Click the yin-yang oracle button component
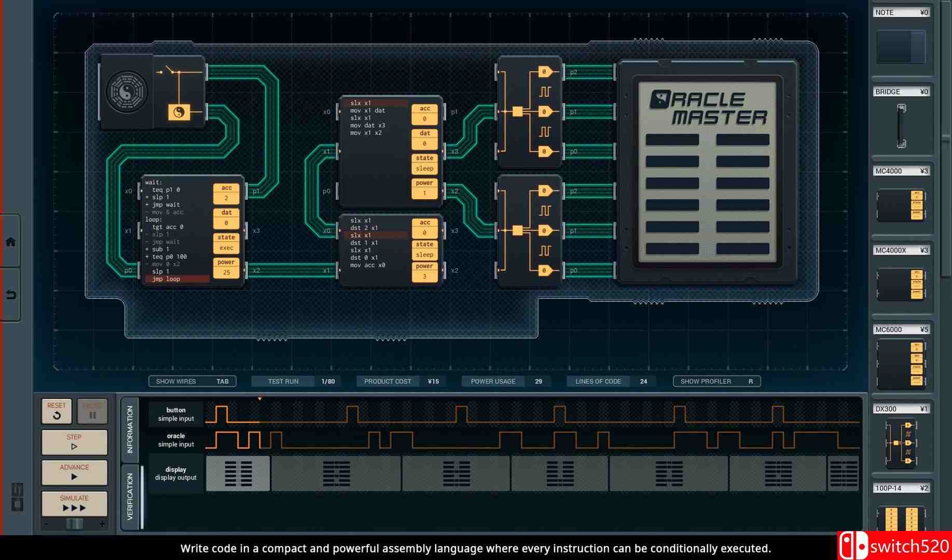Viewport: 952px width, 560px height. tap(179, 112)
